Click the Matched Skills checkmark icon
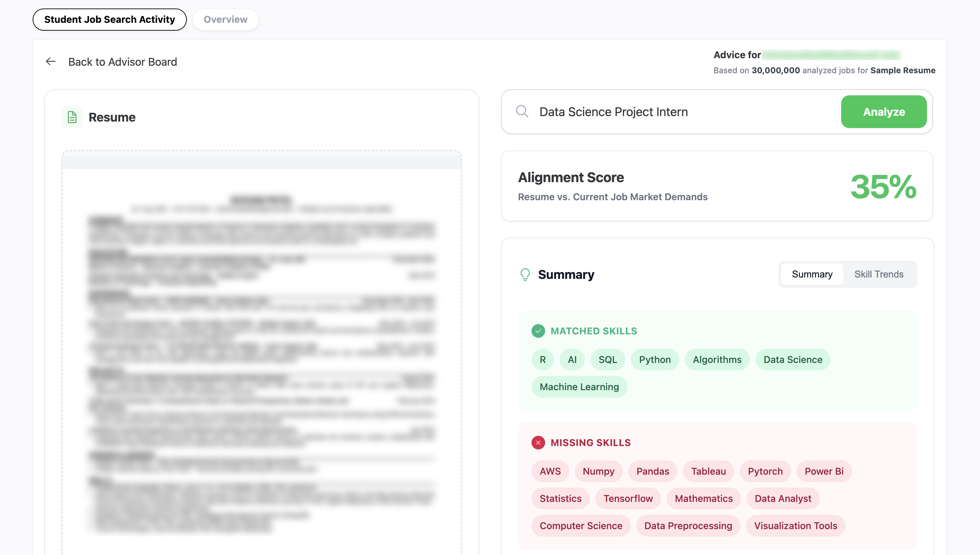Image resolution: width=980 pixels, height=555 pixels. [x=538, y=331]
